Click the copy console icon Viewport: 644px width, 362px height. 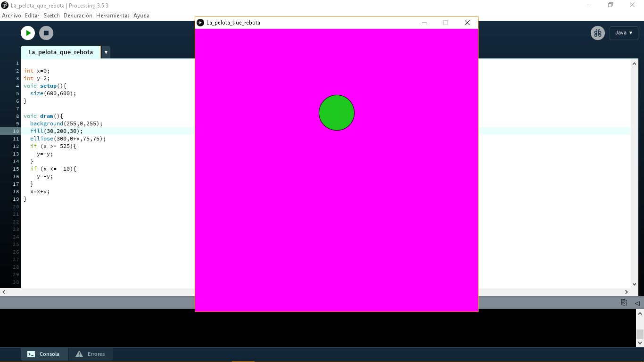point(624,303)
